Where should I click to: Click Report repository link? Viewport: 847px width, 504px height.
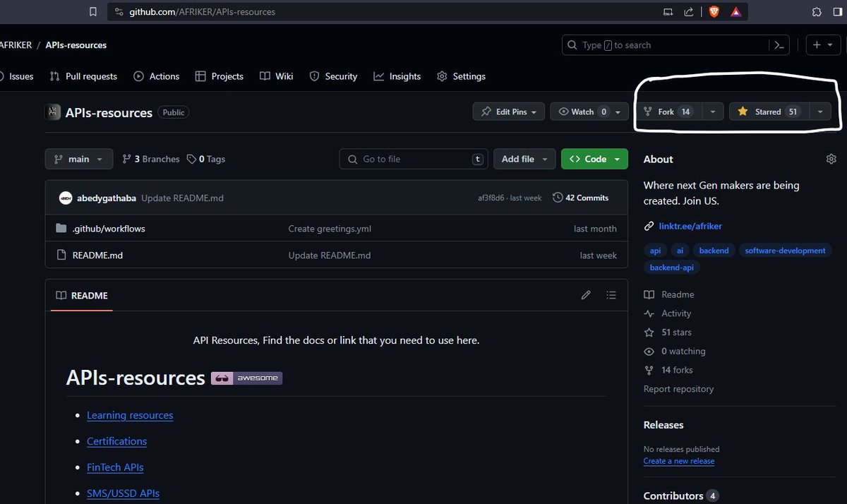point(678,389)
